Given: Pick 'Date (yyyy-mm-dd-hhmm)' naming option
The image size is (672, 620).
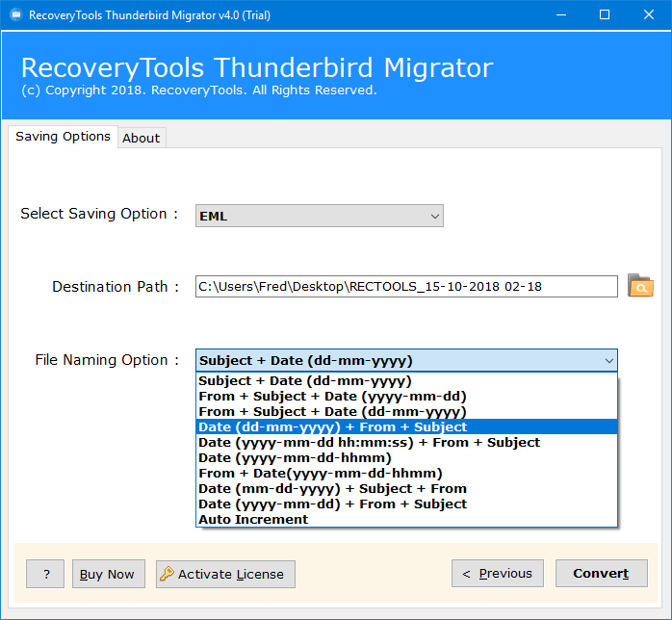Looking at the screenshot, I should coord(406,457).
